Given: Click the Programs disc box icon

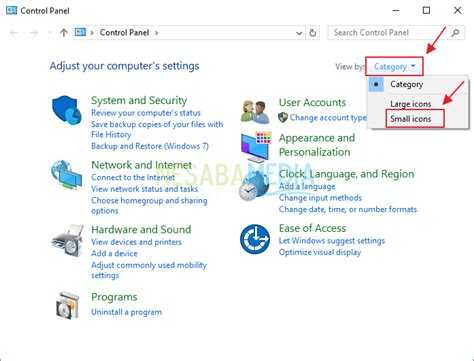Looking at the screenshot, I should point(68,305).
